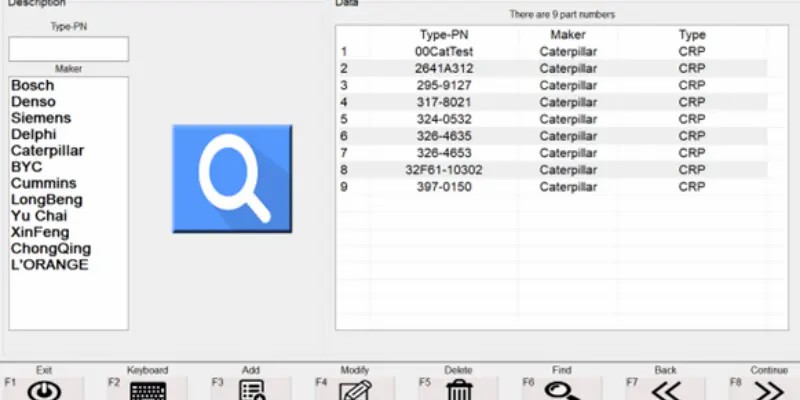Go Back with double-left arrow icon (F7)
The width and height of the screenshot is (800, 400).
coord(666,390)
